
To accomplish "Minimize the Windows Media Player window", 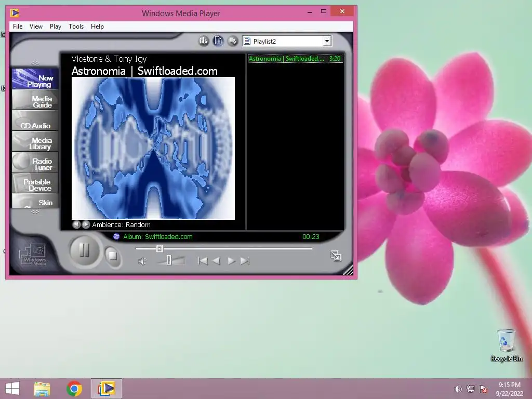I will pyautogui.click(x=310, y=12).
